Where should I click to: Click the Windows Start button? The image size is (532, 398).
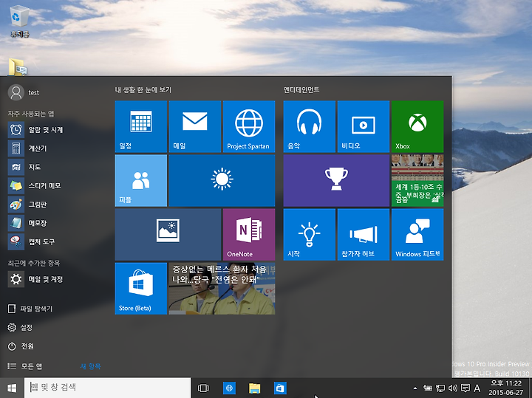click(x=12, y=388)
